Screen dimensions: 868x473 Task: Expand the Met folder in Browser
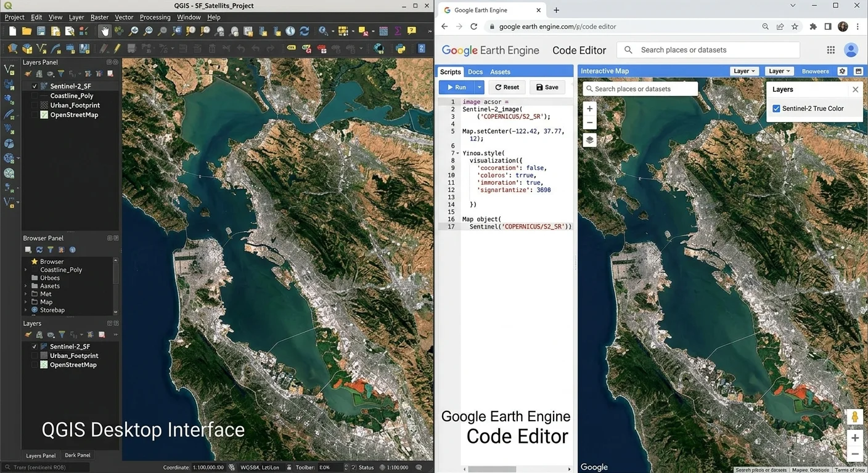26,294
